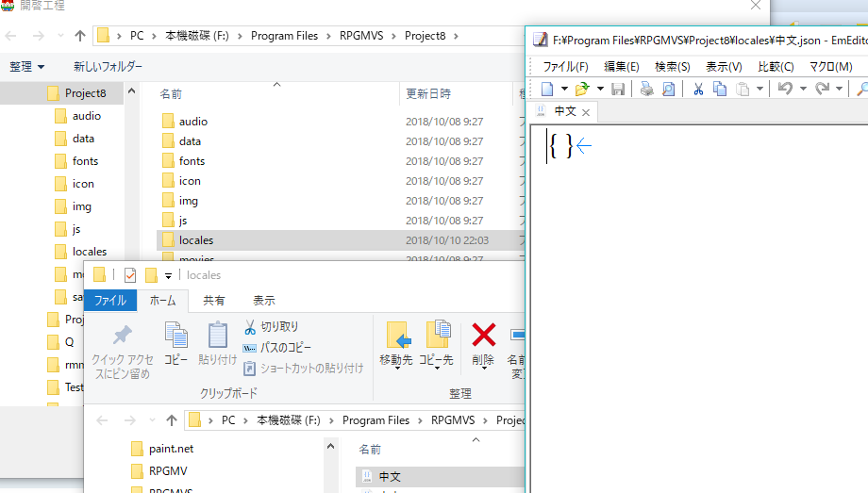Click RPGMVS in the dialog address bar
This screenshot has height=493, width=868.
coord(361,36)
